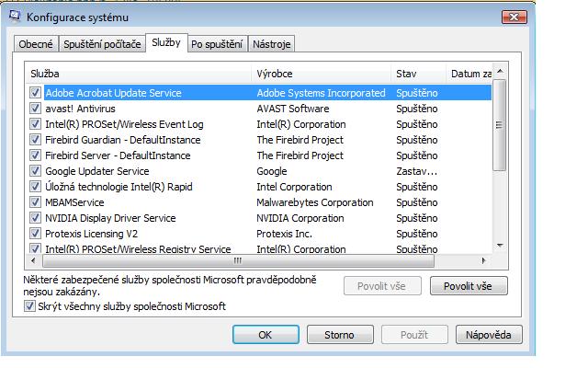Click the vertical scrollbar up arrow
588x368 pixels.
point(500,71)
